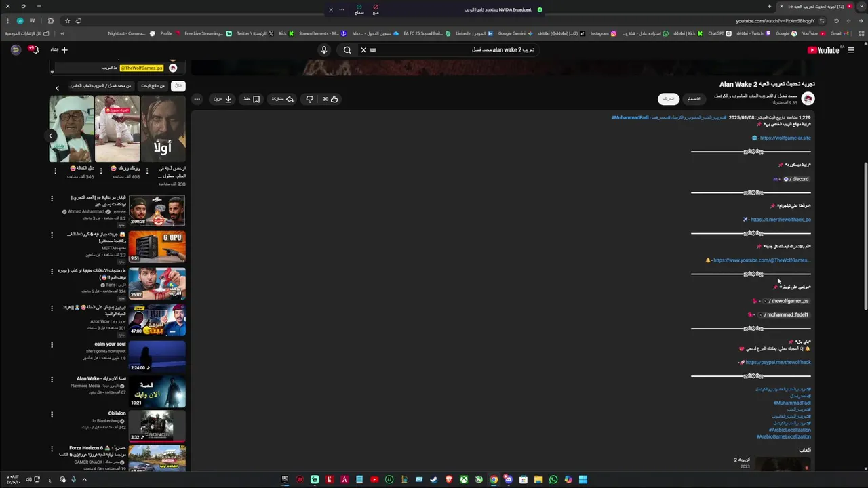The width and height of the screenshot is (868, 488).
Task: Open the 6 GPU video thumbnail
Action: tap(157, 246)
